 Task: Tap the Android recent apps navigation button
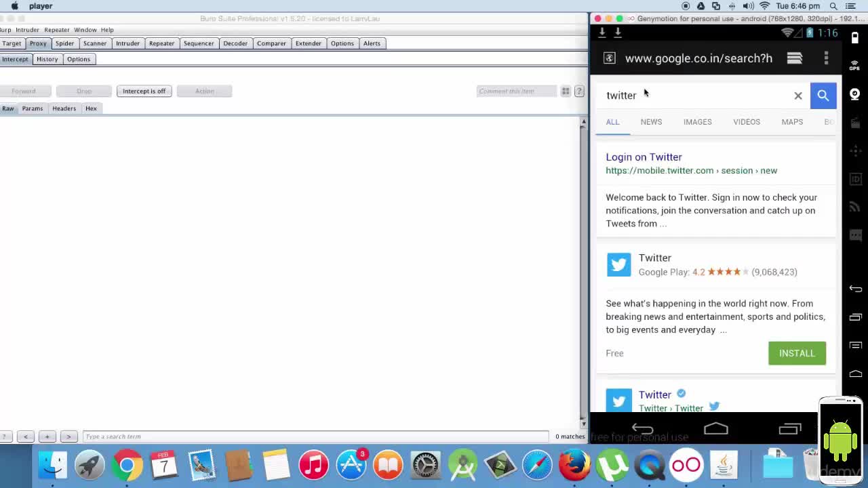pyautogui.click(x=790, y=428)
